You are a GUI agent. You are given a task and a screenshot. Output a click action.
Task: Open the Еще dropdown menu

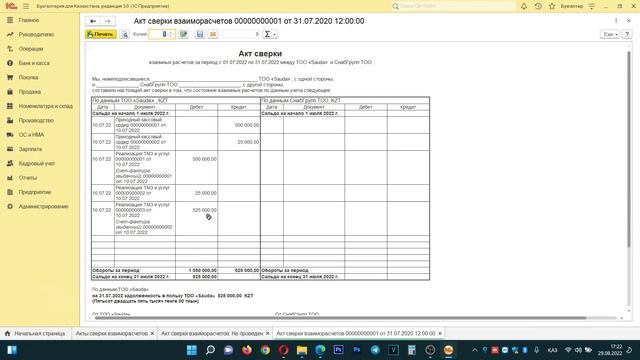[x=610, y=34]
